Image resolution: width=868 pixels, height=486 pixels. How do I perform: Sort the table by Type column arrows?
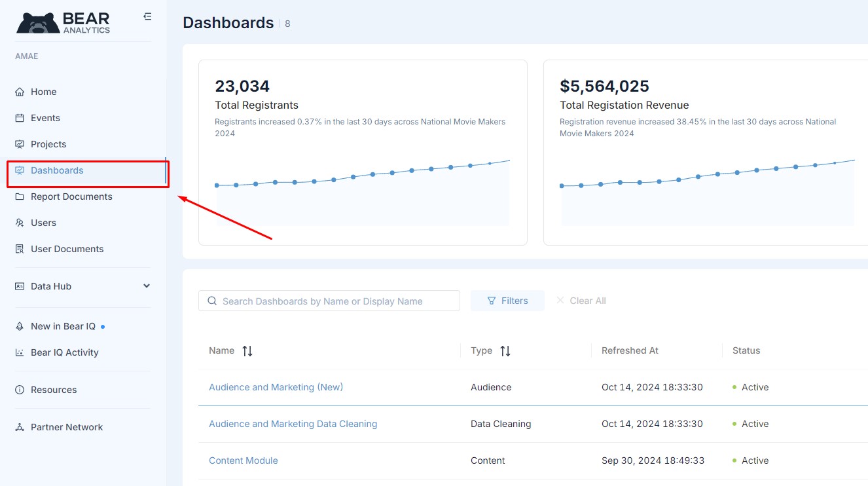click(x=505, y=351)
